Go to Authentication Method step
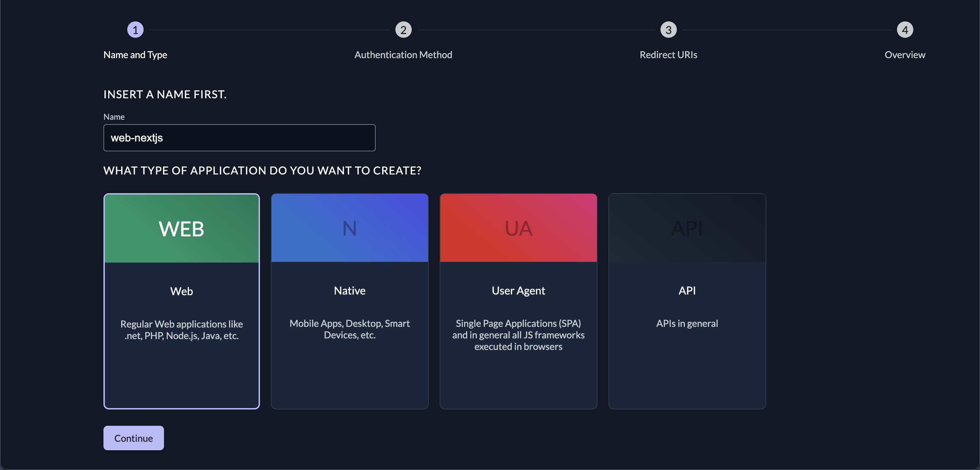This screenshot has width=980, height=470. tap(403, 55)
